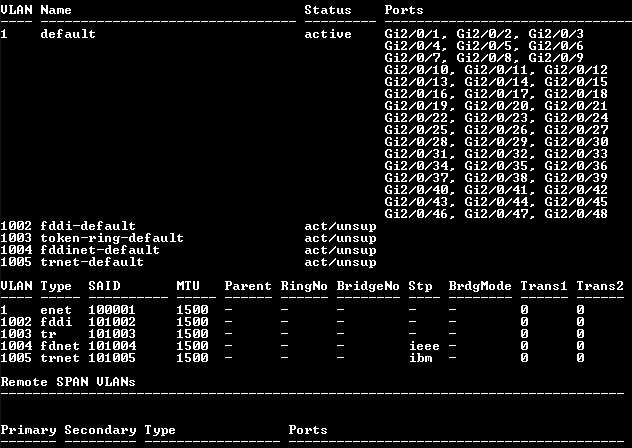The width and height of the screenshot is (632, 448).
Task: Click port Gi2/0/35 entry
Action: [x=496, y=166]
